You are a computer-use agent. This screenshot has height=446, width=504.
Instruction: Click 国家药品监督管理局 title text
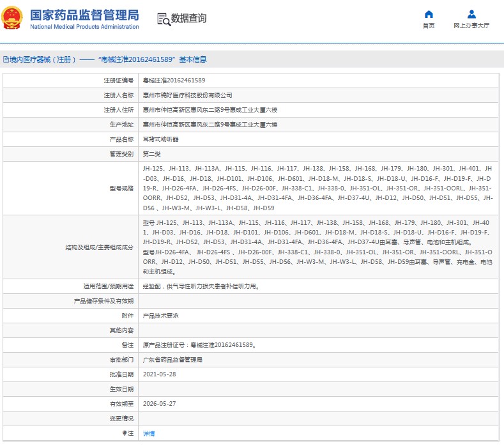(x=84, y=15)
